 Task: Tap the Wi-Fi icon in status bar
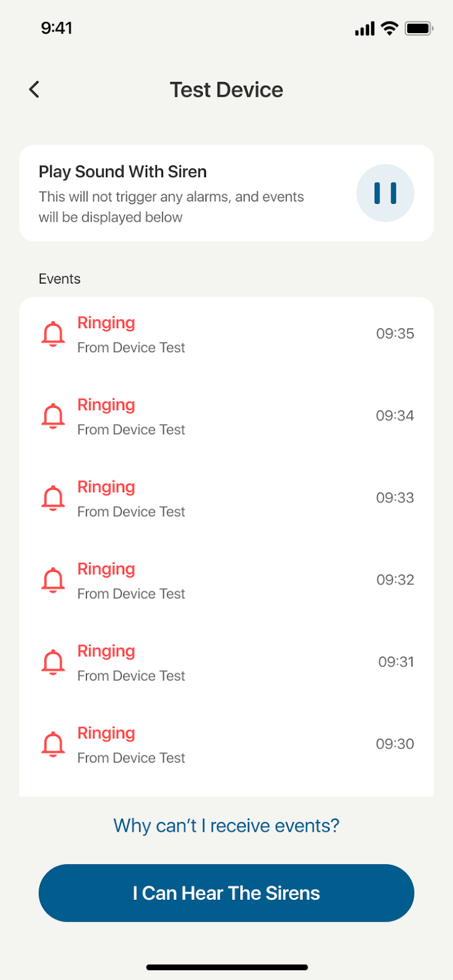point(389,28)
